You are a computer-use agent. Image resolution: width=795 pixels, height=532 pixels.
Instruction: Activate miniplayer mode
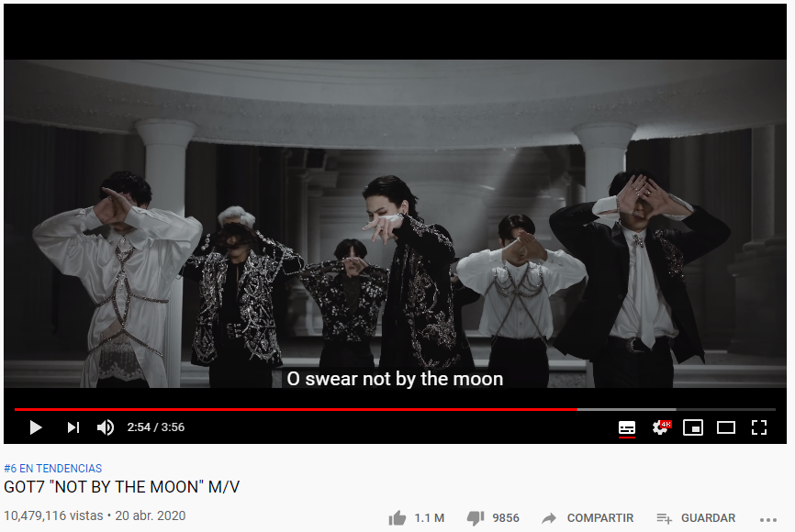click(x=693, y=427)
